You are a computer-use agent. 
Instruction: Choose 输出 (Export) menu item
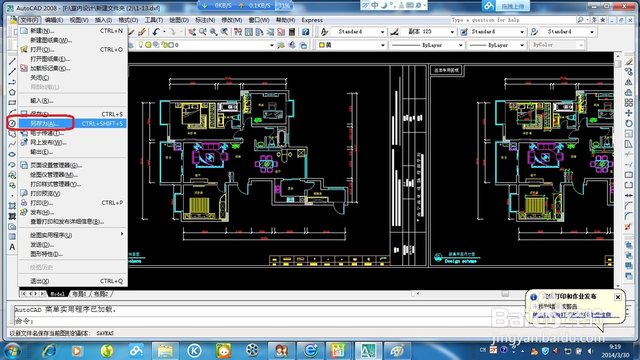73,152
